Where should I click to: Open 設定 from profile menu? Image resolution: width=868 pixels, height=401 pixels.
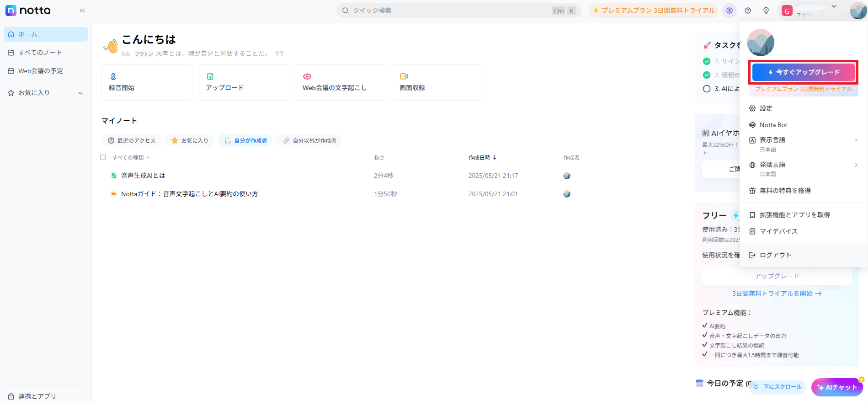point(803,108)
